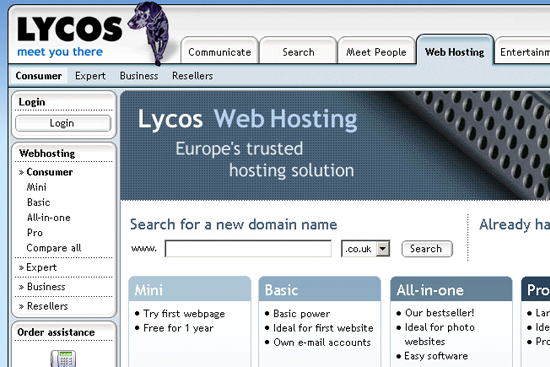The width and height of the screenshot is (550, 367).
Task: Click the Lycos Web Hosting banner
Action: (335, 146)
